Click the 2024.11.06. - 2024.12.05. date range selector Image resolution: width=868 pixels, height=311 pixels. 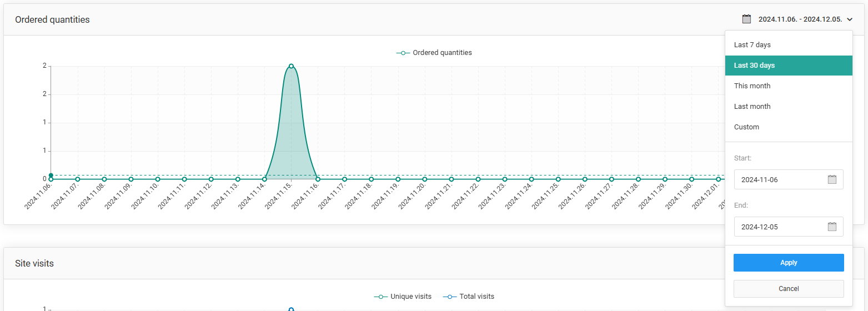tap(800, 19)
